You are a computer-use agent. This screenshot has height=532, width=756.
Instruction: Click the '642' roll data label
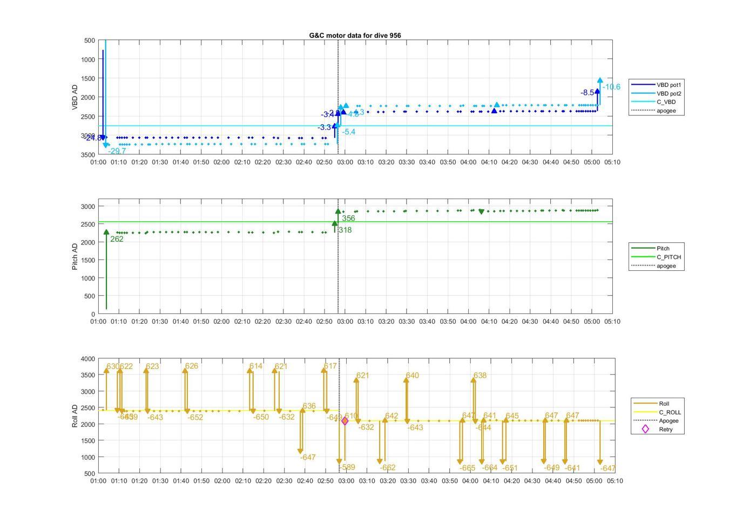coord(391,416)
